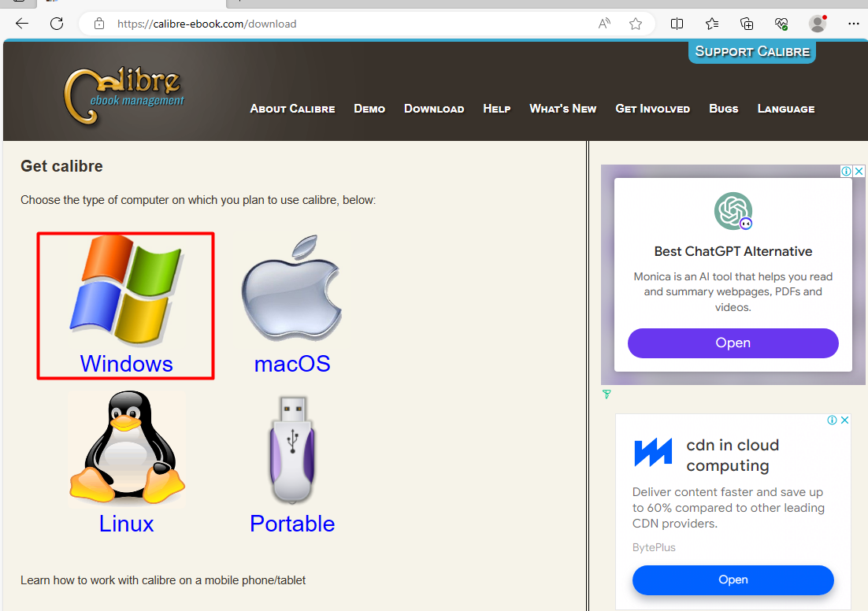Click the Support Calibre button
Image resolution: width=868 pixels, height=611 pixels.
pos(752,51)
